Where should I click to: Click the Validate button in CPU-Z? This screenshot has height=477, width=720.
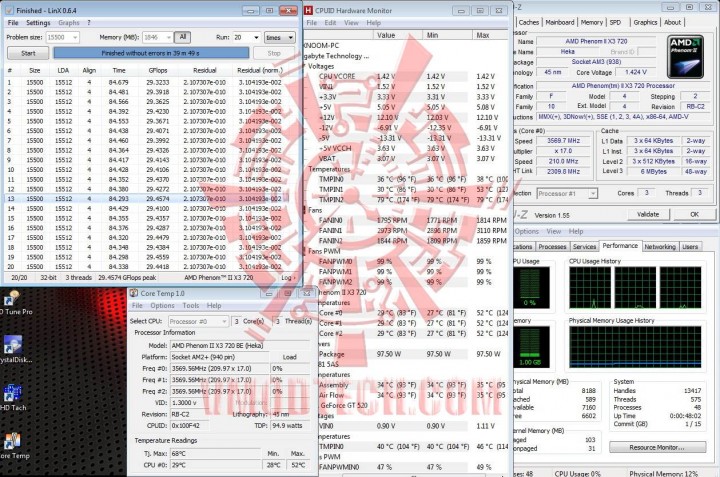click(647, 214)
